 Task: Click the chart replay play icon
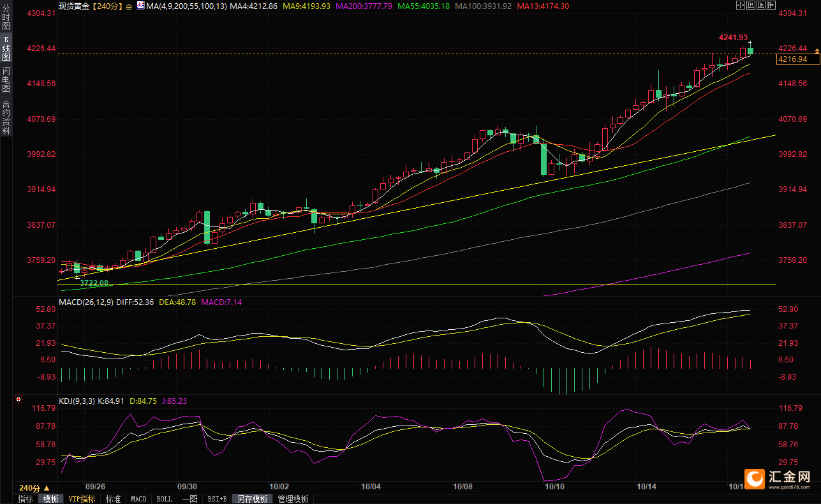pyautogui.click(x=761, y=5)
